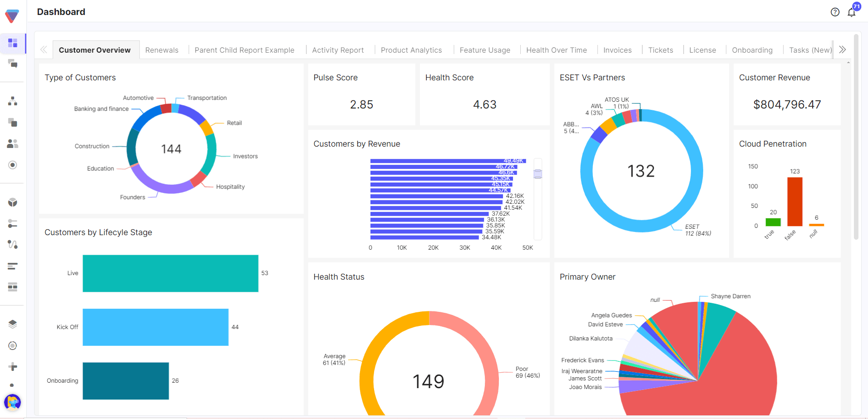This screenshot has height=419, width=868.
Task: Open the Product Analytics tab
Action: pyautogui.click(x=411, y=50)
